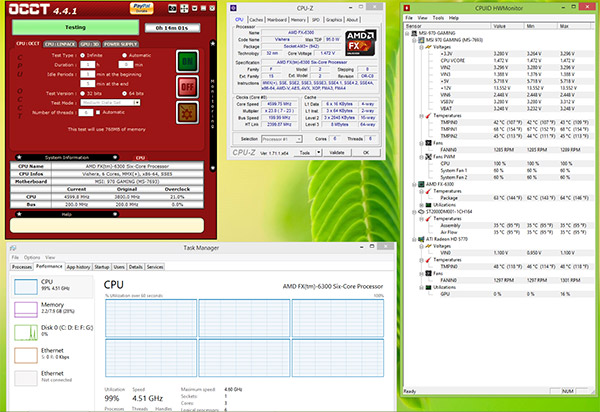The image size is (600, 412).
Task: Click the Value column header in HWMonitor
Action: point(507,26)
